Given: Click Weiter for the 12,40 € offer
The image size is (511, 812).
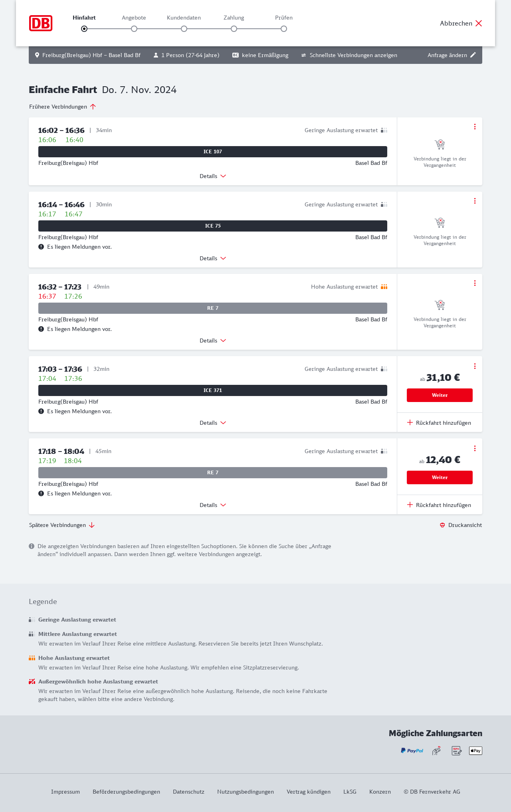Looking at the screenshot, I should [x=440, y=477].
